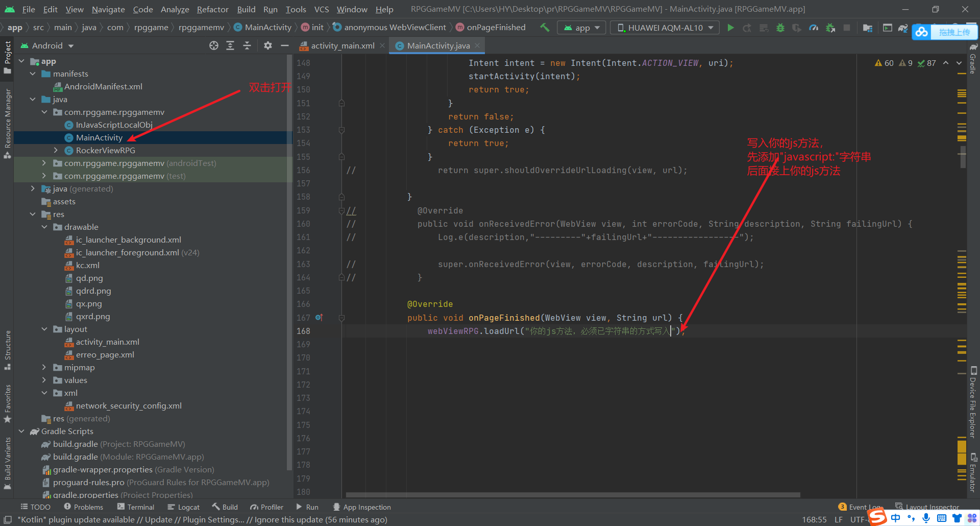980x526 pixels.
Task: Expand the values folder
Action: tap(44, 380)
